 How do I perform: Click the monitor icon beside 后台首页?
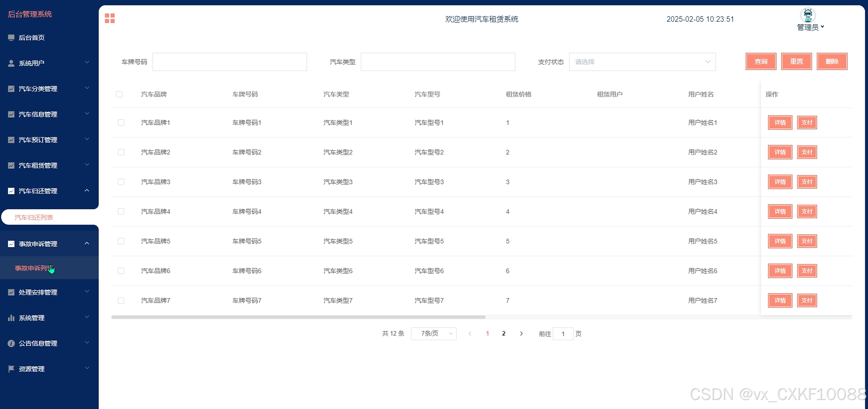coord(11,38)
